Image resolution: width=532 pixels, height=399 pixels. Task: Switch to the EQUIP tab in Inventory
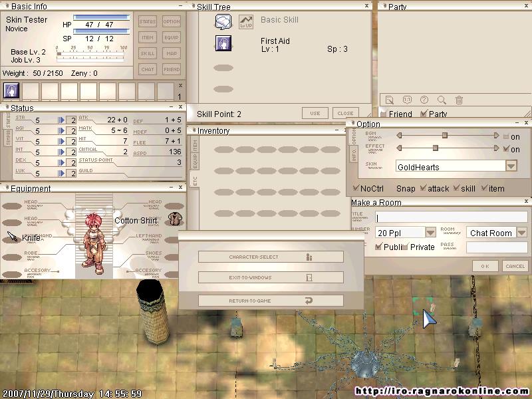tap(195, 161)
